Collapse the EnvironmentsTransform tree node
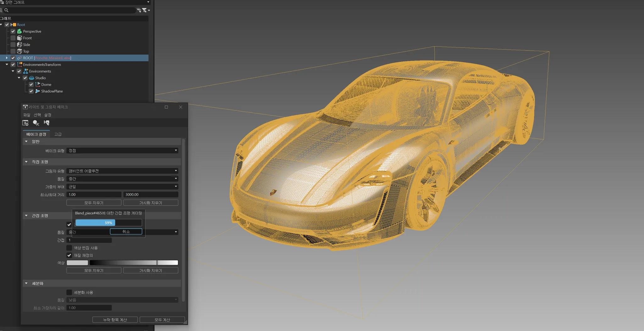 pos(7,64)
